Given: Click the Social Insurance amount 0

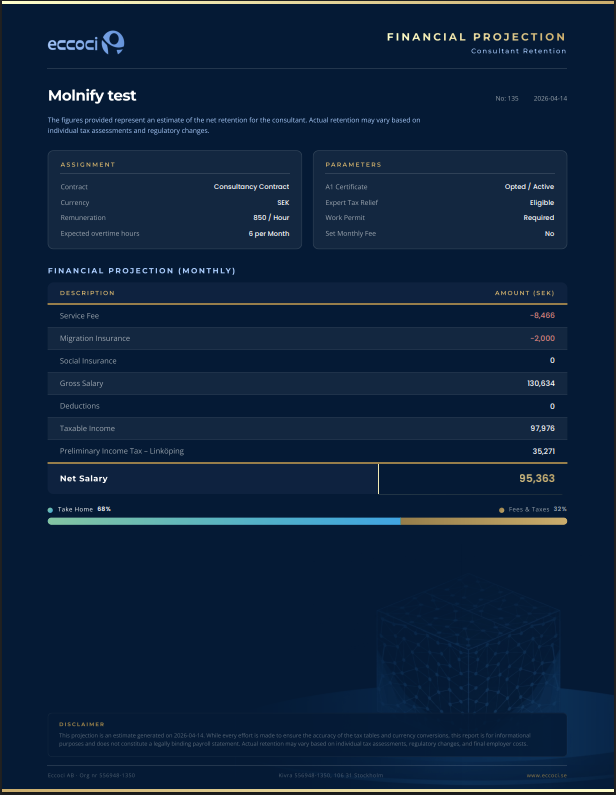Looking at the screenshot, I should [553, 360].
